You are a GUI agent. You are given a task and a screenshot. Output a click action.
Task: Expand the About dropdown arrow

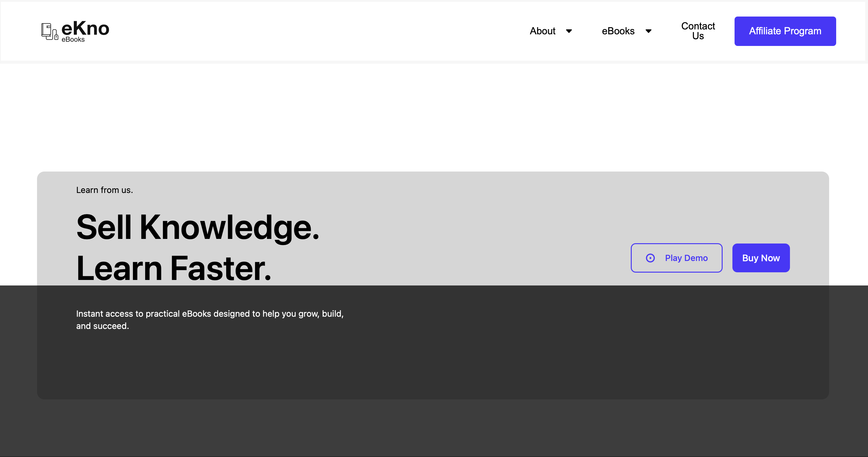[x=569, y=31]
